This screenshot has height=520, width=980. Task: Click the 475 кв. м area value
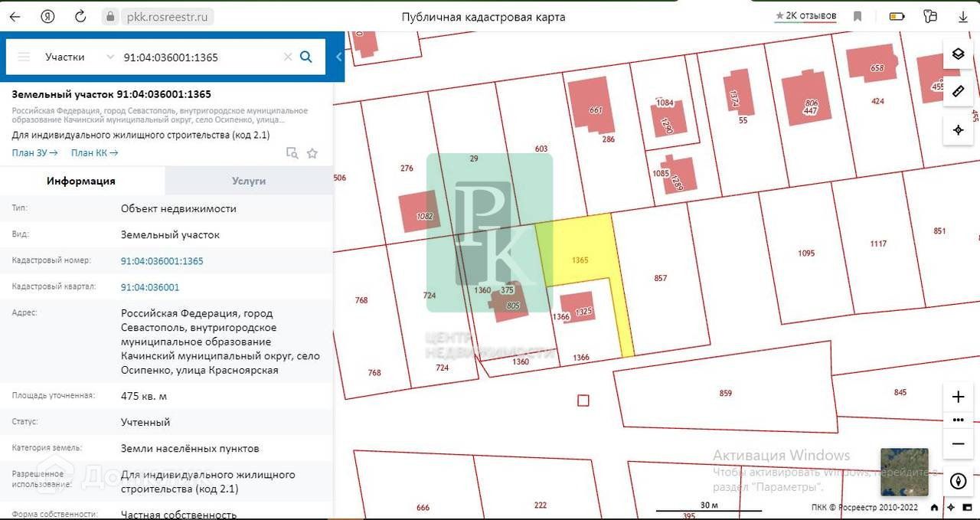click(x=144, y=396)
